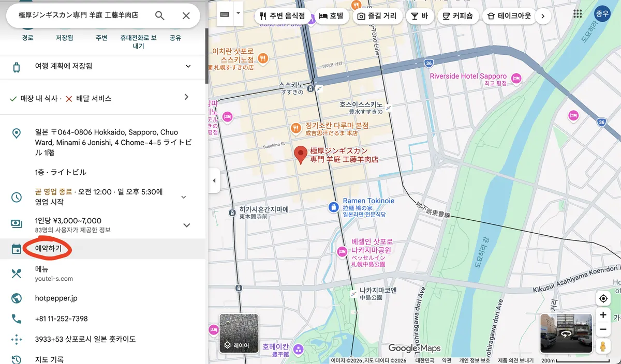Click the 호헤이칸 map marker
Screen dimensions: 621x364
[298, 351]
